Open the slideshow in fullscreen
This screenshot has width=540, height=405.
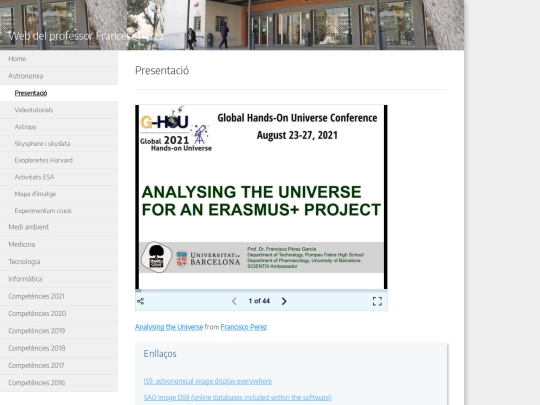377,301
